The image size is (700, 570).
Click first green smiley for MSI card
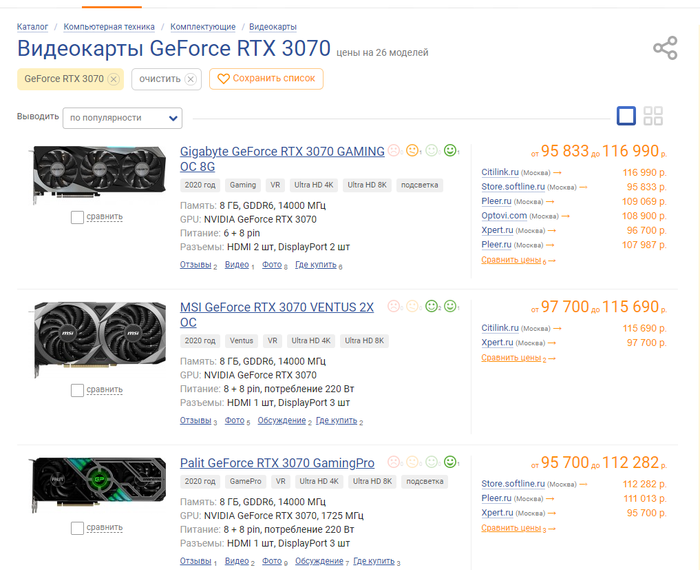(x=431, y=306)
